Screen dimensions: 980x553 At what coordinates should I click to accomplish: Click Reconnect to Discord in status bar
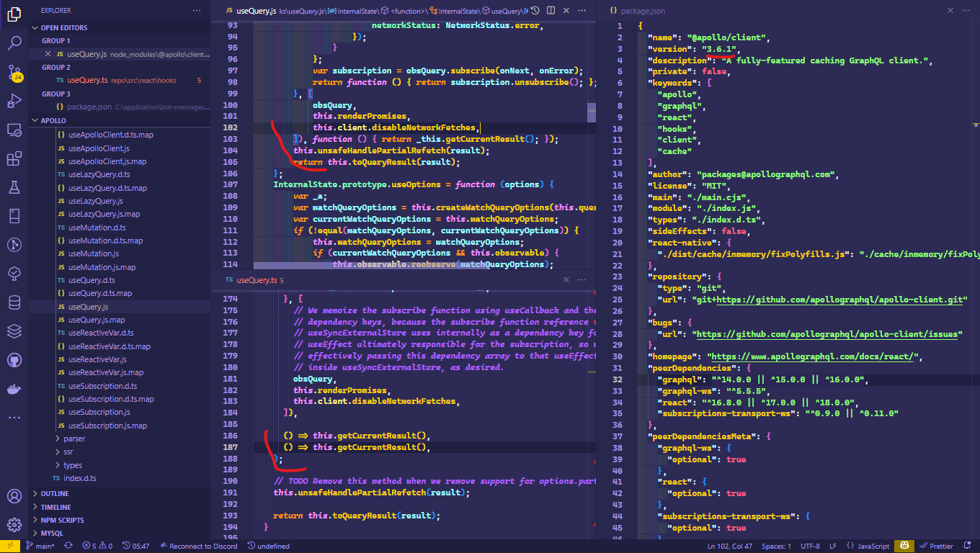point(198,546)
